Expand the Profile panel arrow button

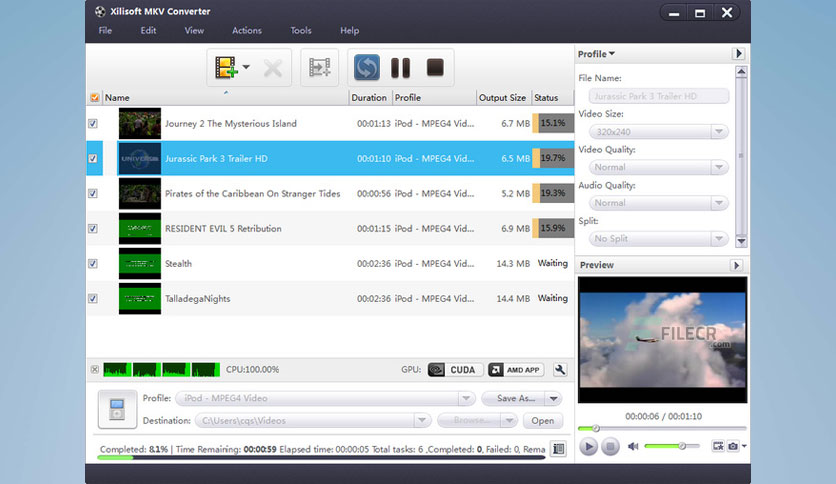(738, 53)
